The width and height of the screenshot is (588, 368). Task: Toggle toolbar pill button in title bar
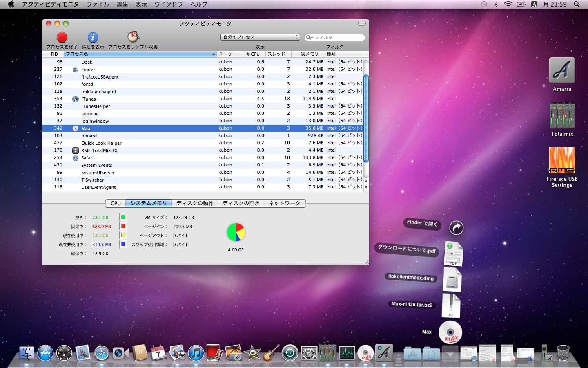[361, 24]
